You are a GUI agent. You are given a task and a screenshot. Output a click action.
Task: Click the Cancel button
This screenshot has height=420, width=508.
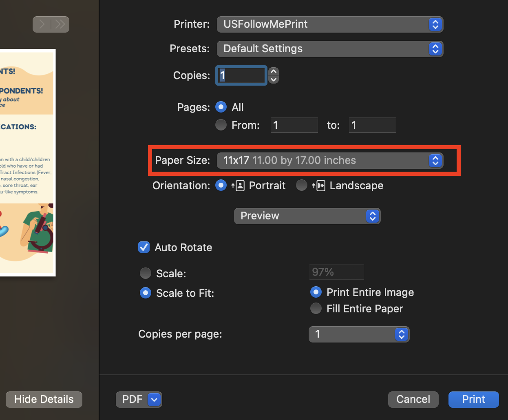pos(413,399)
